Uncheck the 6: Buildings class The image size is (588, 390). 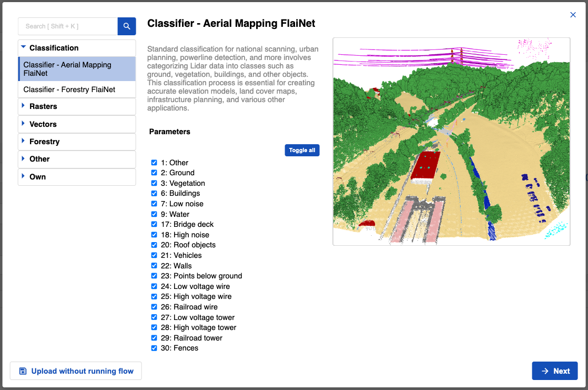tap(154, 193)
